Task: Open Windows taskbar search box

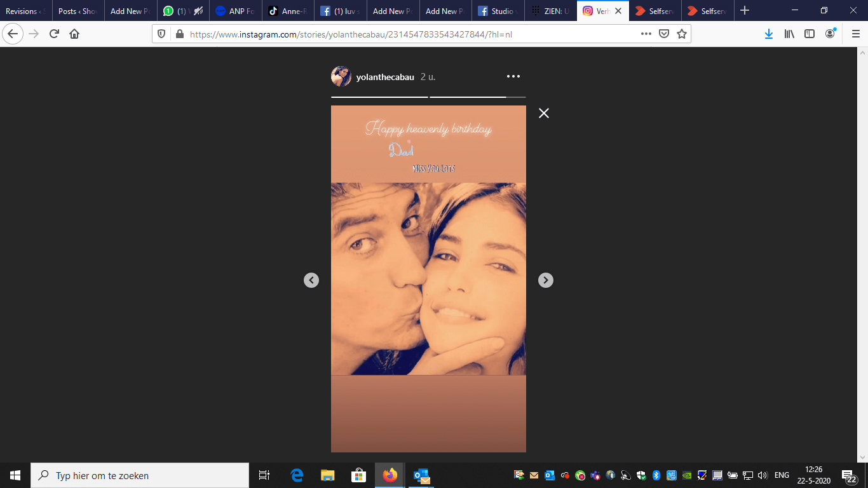Action: click(x=140, y=475)
